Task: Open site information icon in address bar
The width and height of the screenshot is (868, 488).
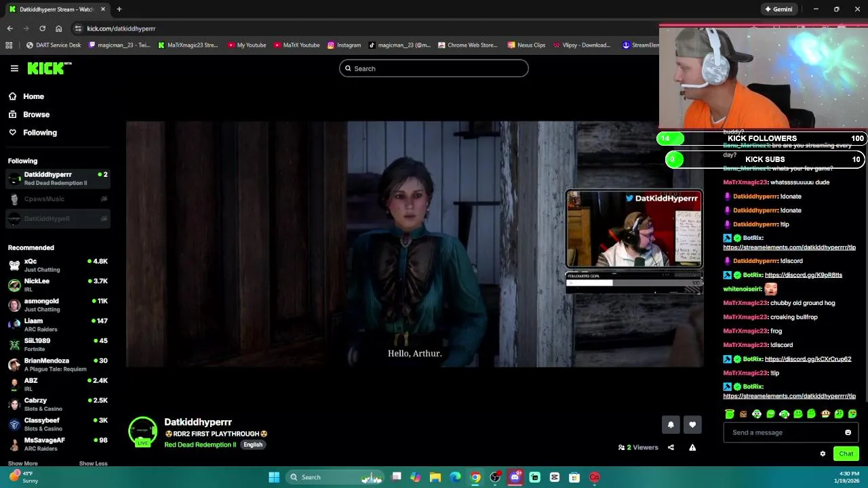Action: click(78, 28)
